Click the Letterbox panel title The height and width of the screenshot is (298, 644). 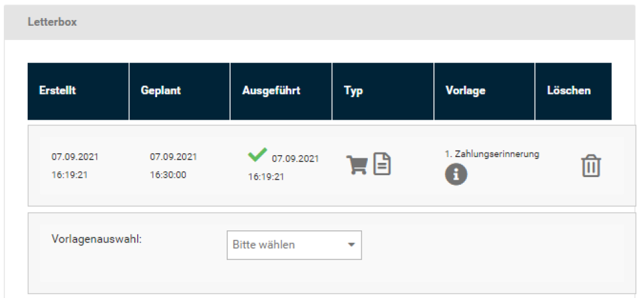point(52,22)
